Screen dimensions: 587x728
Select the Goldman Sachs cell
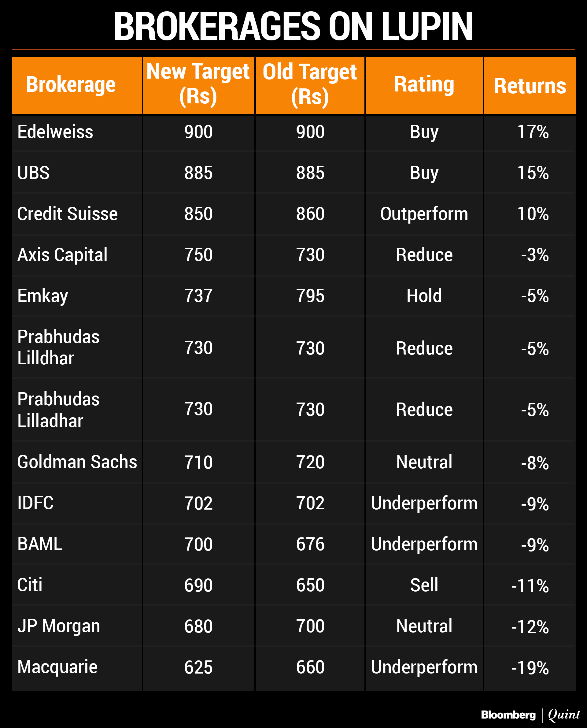[x=77, y=462]
